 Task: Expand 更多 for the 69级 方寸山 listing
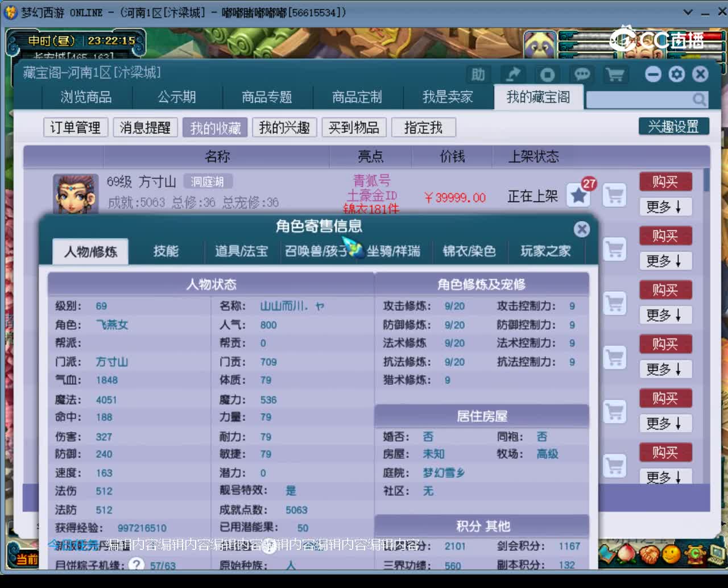coord(665,206)
